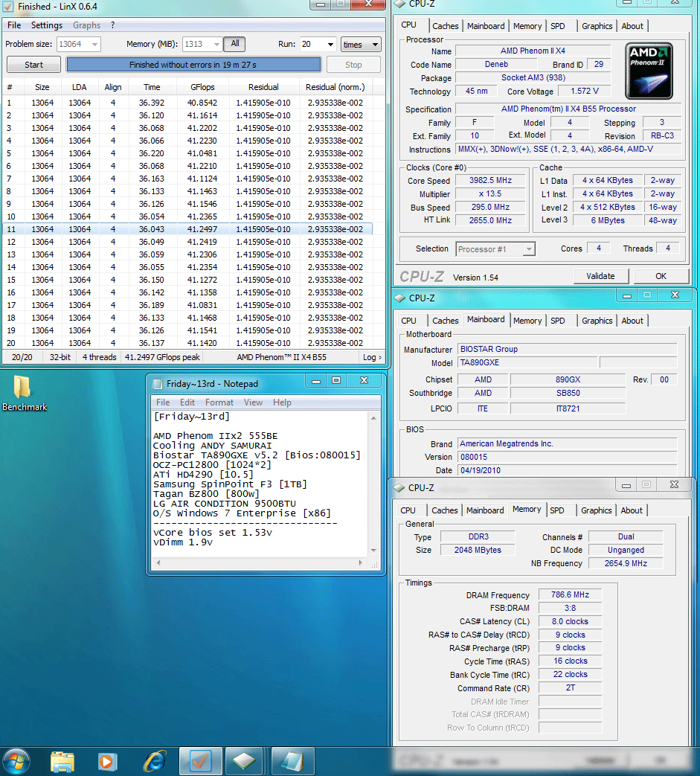Click the AMD Phenom II logo in CPU-Z
The width and height of the screenshot is (700, 776).
pos(650,71)
